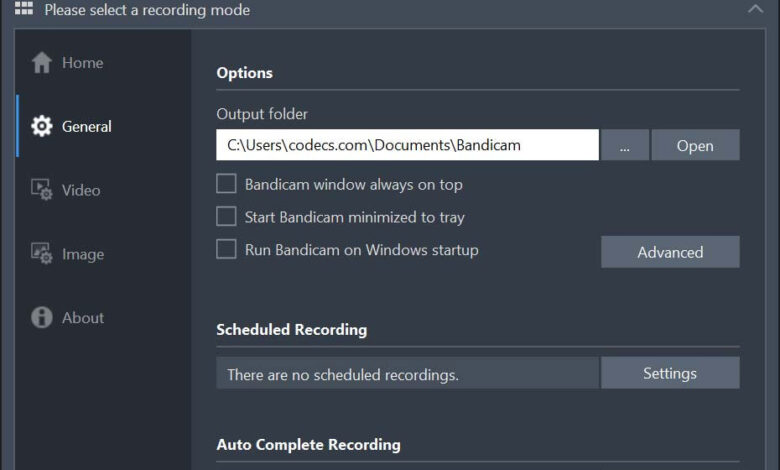Select the Image tab label

click(x=83, y=254)
